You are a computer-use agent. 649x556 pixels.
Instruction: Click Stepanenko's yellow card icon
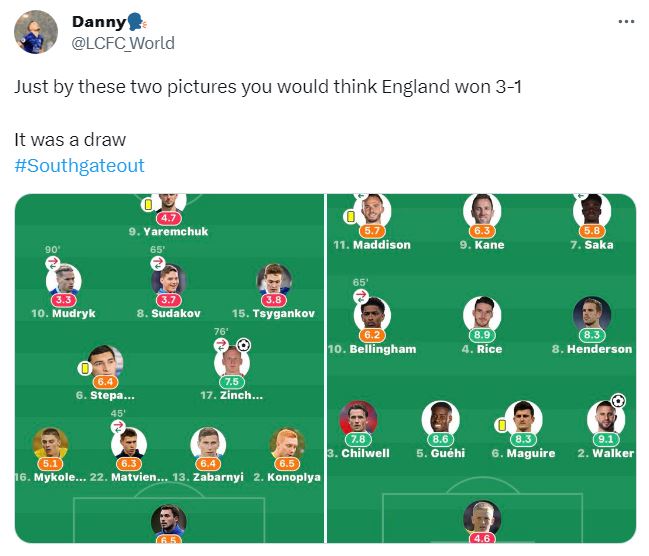coord(84,368)
